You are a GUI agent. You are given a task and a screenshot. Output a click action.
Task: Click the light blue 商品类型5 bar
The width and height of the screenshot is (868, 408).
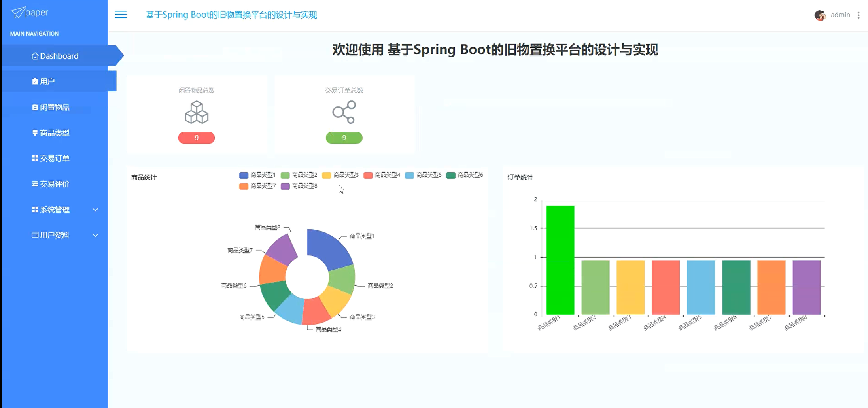click(x=701, y=287)
